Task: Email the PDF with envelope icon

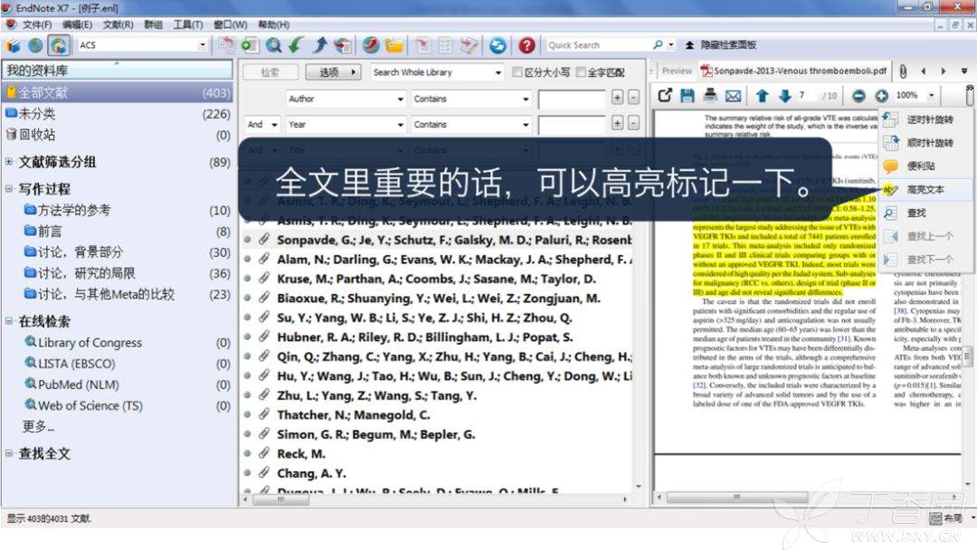Action: pyautogui.click(x=734, y=95)
